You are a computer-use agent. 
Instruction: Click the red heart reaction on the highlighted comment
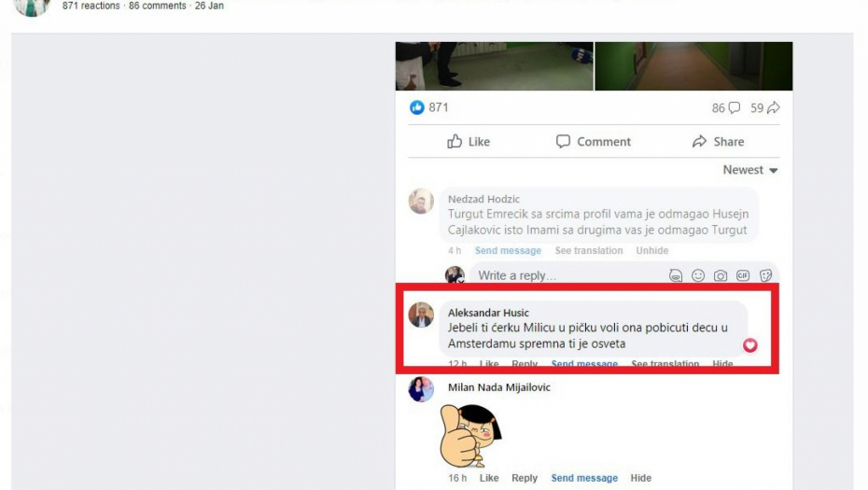click(749, 345)
